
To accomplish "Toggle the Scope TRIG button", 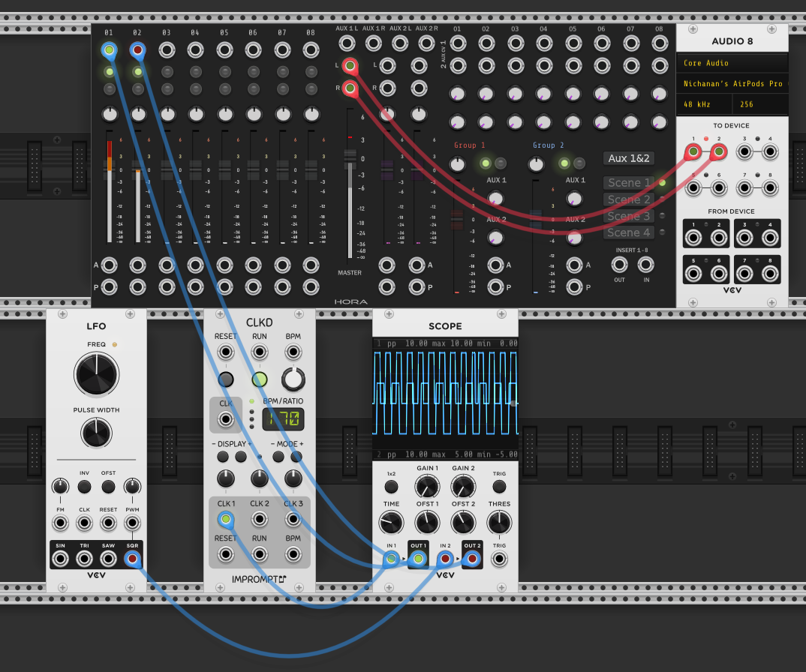I will (x=499, y=487).
